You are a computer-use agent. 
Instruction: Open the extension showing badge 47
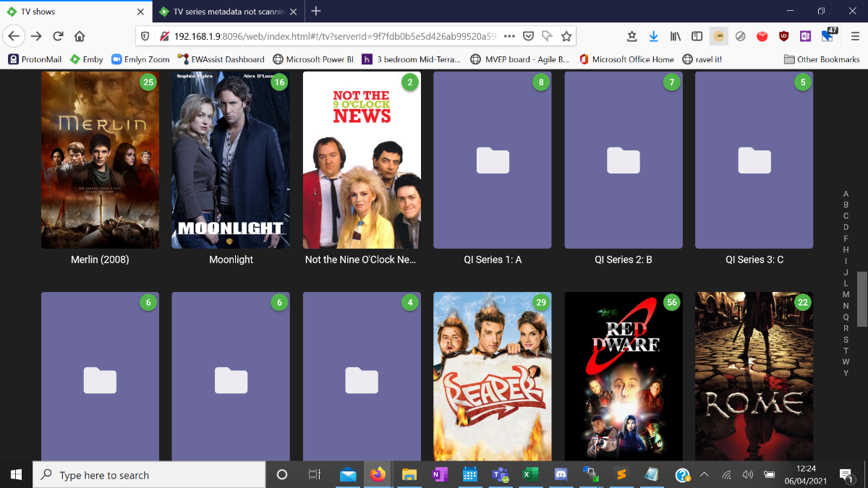click(828, 35)
